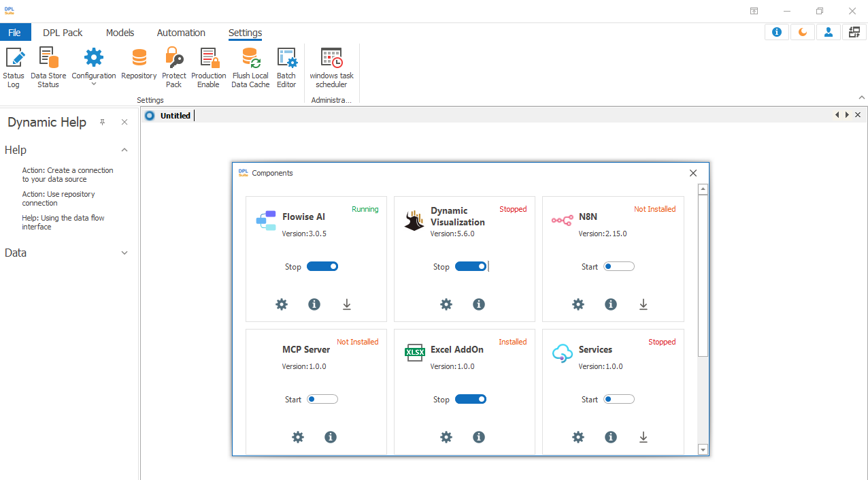Screen dimensions: 868x480
Task: Open Flowise AI settings gear
Action: (x=282, y=304)
